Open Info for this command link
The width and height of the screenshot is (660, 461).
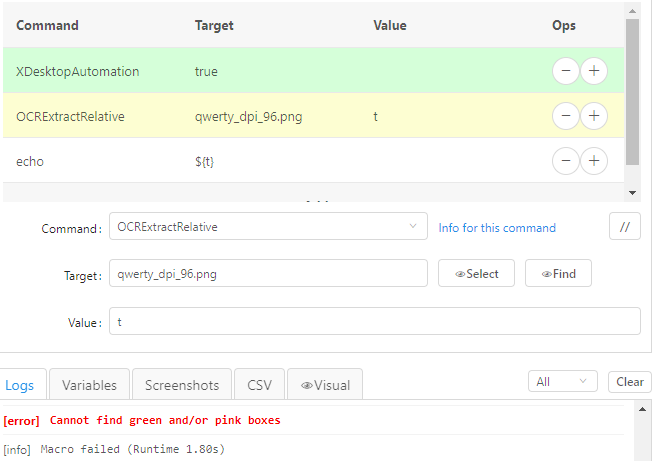coord(497,228)
